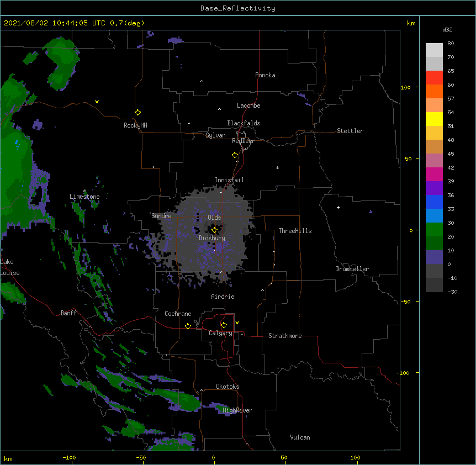
Task: Pick the slate-purple 0-10 dBZ legend swatch
Action: coord(434,257)
